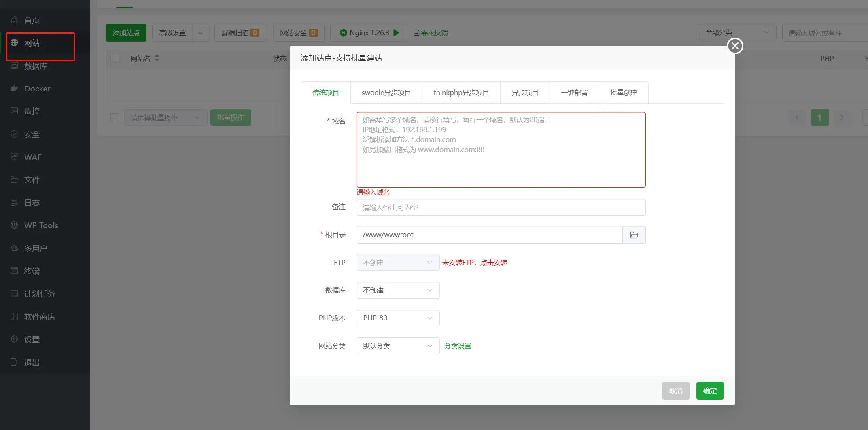This screenshot has height=430, width=868.
Task: Open the 安全 shield icon
Action: tap(14, 134)
